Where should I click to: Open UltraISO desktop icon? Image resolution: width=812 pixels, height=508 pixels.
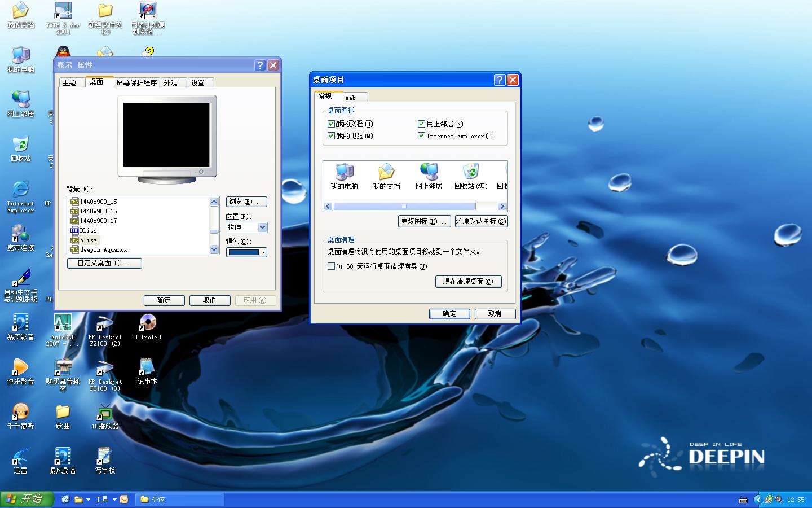pyautogui.click(x=147, y=327)
